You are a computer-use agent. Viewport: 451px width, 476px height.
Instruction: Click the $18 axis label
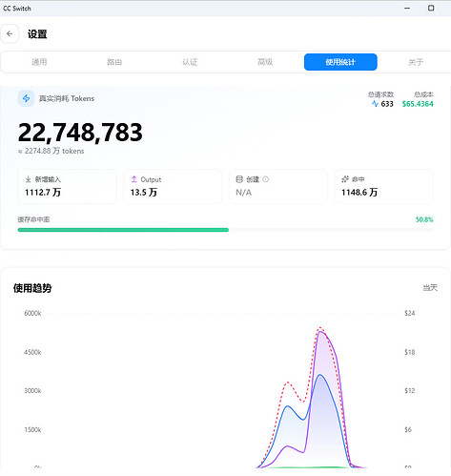pos(410,352)
